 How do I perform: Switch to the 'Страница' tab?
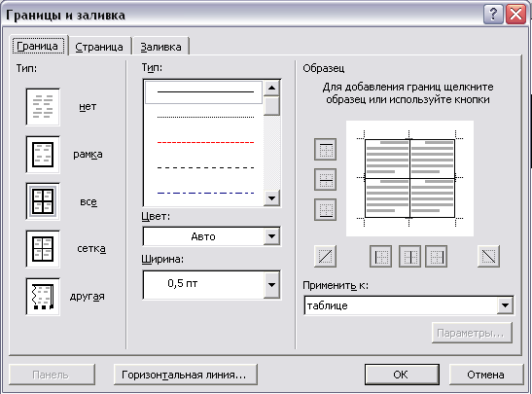point(99,47)
